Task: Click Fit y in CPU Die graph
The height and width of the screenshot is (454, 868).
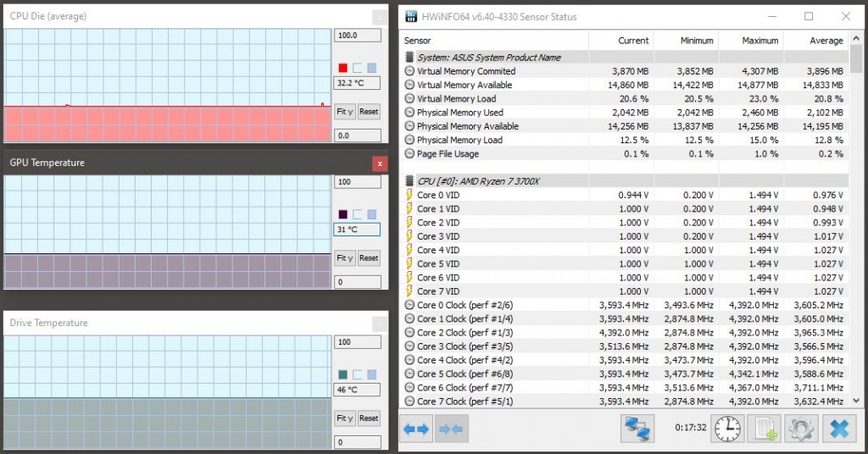Action: coord(344,112)
